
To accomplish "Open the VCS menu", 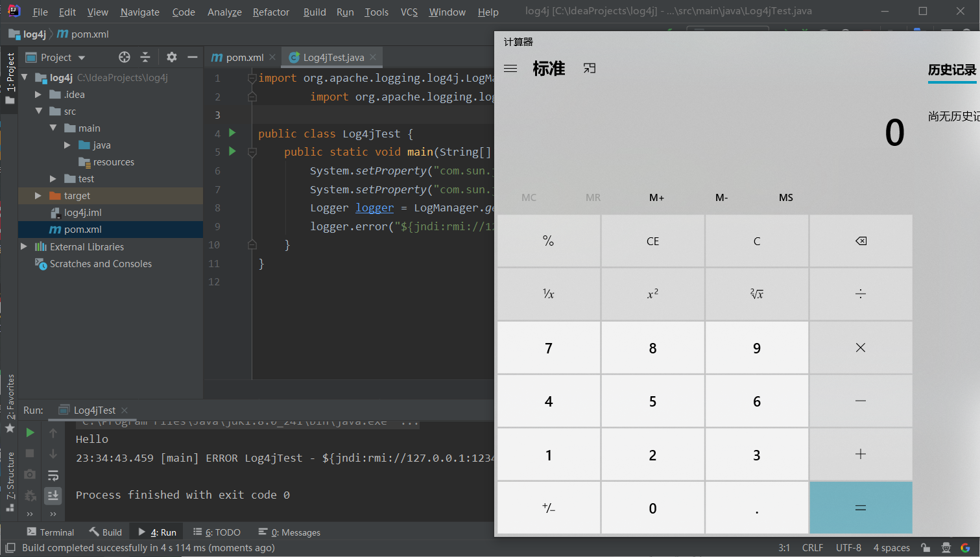I will (409, 12).
